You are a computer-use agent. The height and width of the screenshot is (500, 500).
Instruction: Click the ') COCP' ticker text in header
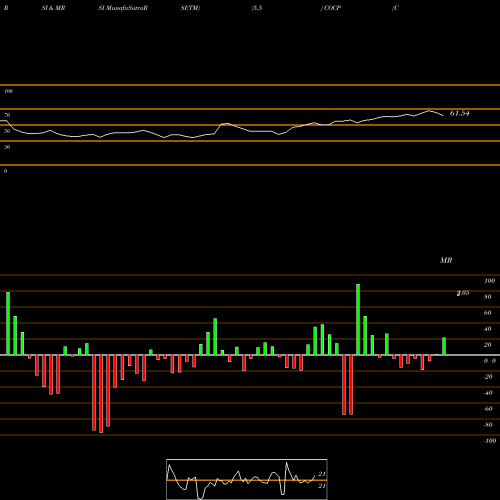[331, 8]
